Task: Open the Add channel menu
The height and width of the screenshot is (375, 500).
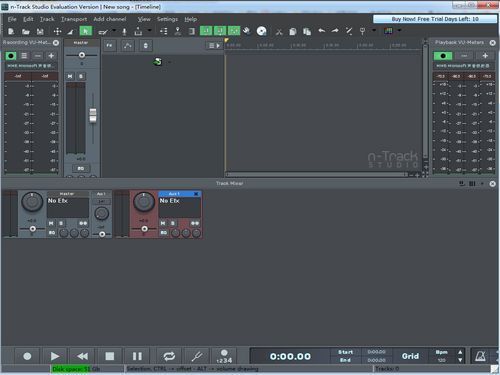Action: pos(110,19)
